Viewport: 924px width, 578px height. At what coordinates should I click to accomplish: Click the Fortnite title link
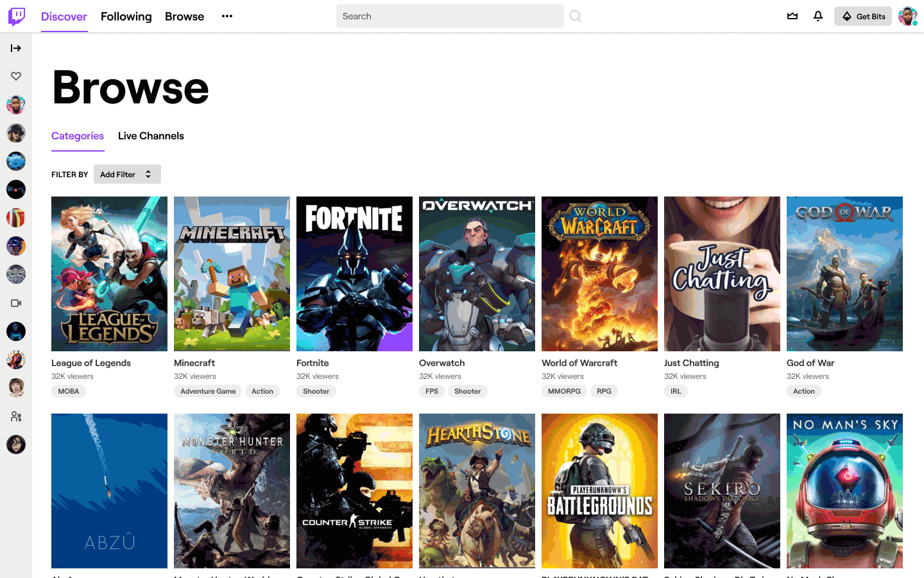(x=312, y=363)
